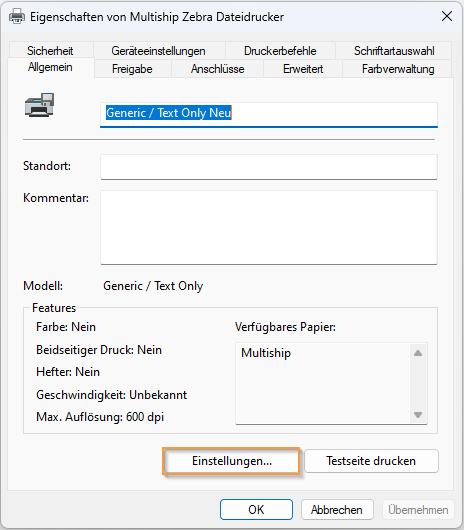
Task: Click into the Kommentar text area
Action: pos(269,227)
